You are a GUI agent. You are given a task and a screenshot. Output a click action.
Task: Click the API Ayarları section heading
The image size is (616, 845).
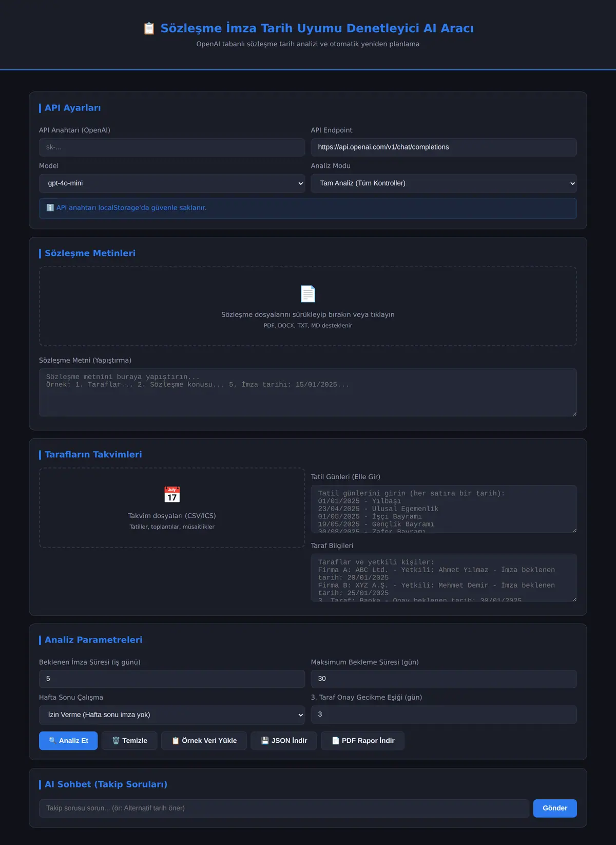pyautogui.click(x=72, y=108)
